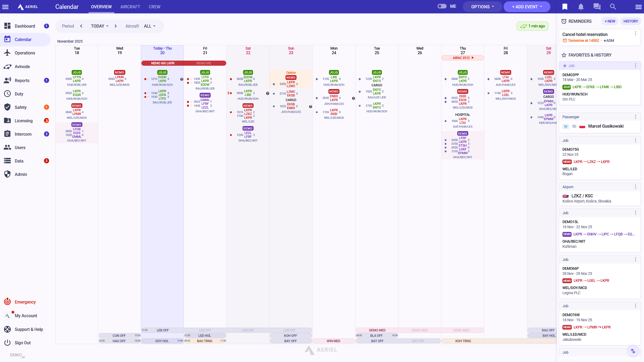Click the NEMO MX LKPR maintenance bar
Viewport: 644px width, 362px height.
163,63
